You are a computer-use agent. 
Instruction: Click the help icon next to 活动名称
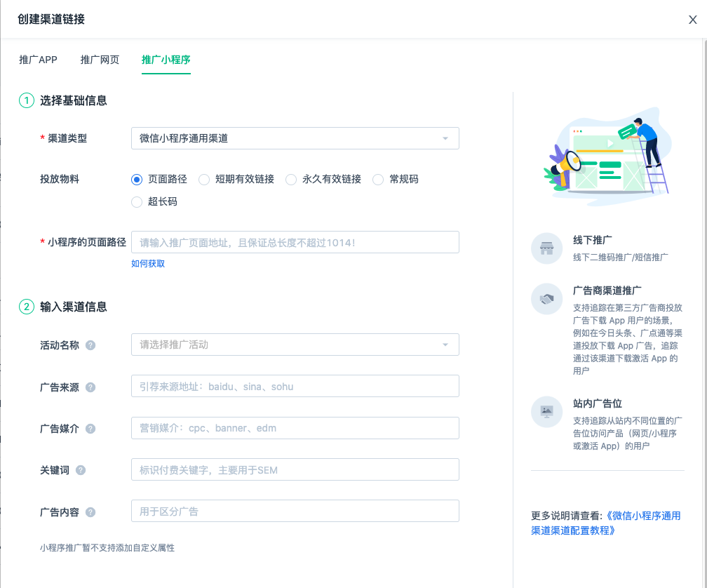click(90, 345)
